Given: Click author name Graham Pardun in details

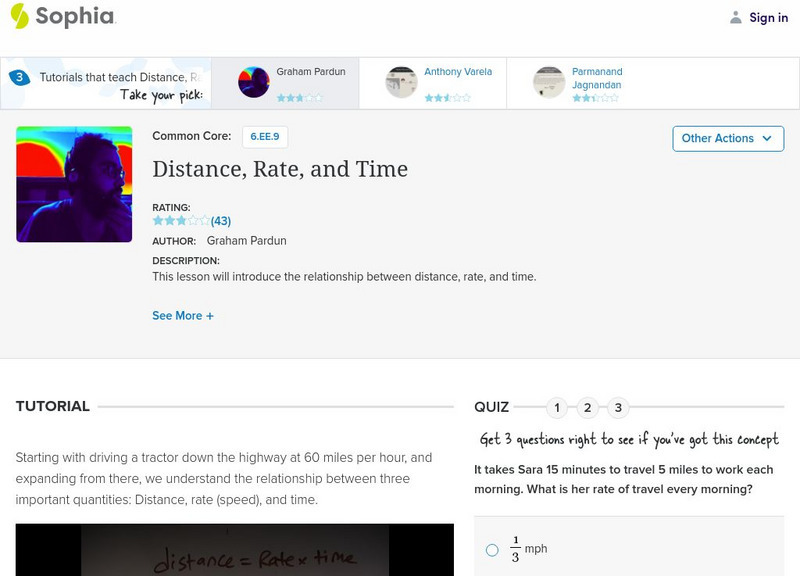Looking at the screenshot, I should [x=246, y=241].
